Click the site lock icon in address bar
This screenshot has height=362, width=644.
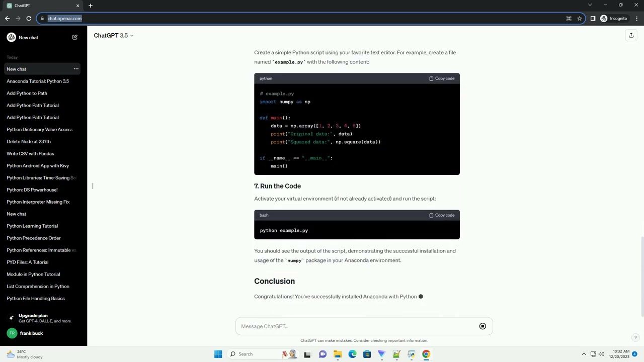42,19
